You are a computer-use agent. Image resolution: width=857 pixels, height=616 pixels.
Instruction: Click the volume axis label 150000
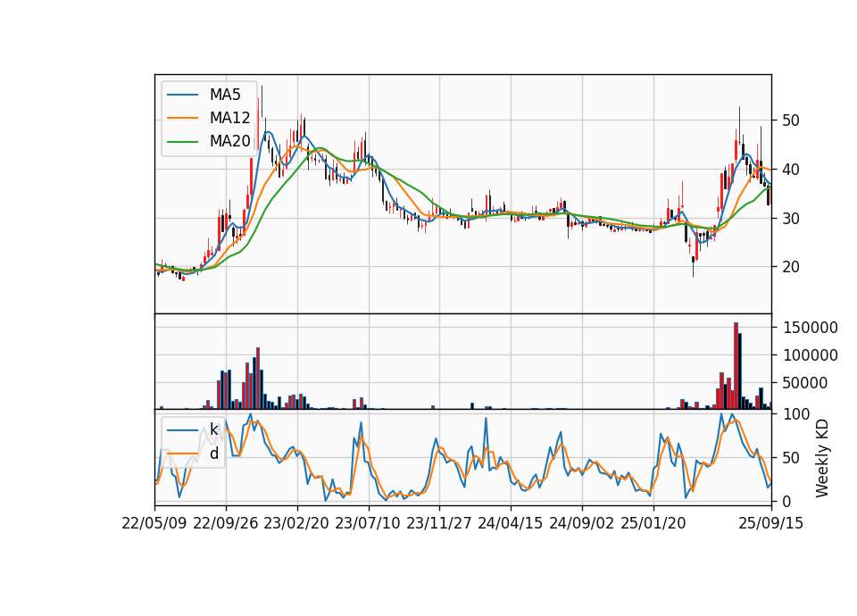click(x=811, y=328)
